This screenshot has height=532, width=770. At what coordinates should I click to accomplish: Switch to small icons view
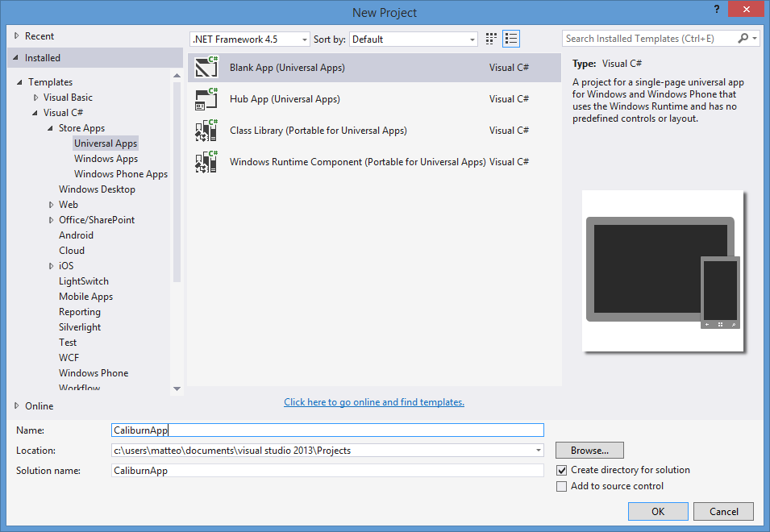(x=491, y=39)
